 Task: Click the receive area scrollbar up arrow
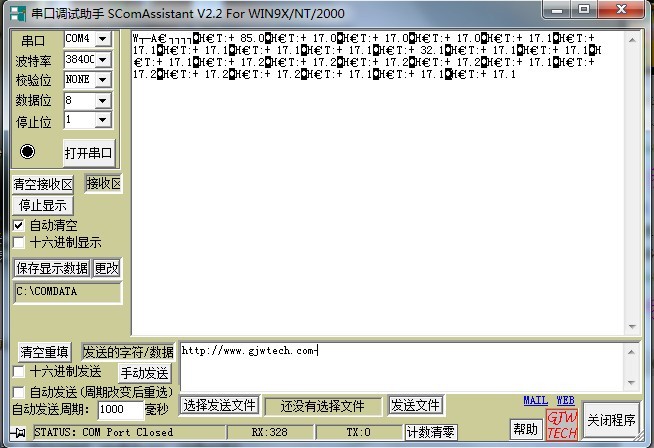[x=632, y=40]
